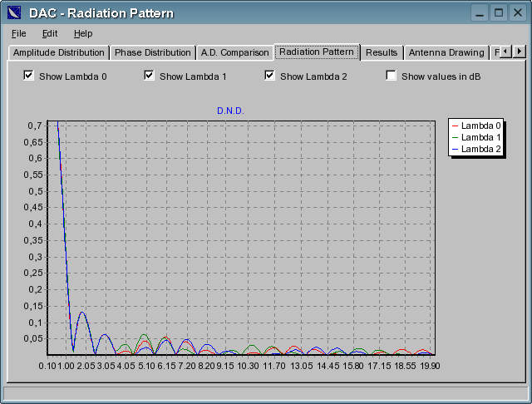
Task: Select the Radiation Pattern tab
Action: [x=317, y=52]
